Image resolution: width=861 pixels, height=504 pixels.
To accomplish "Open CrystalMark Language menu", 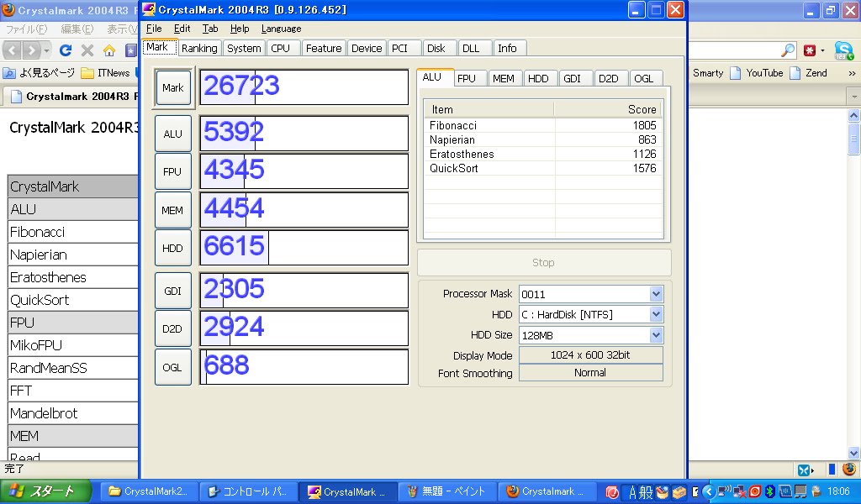I will pos(281,29).
